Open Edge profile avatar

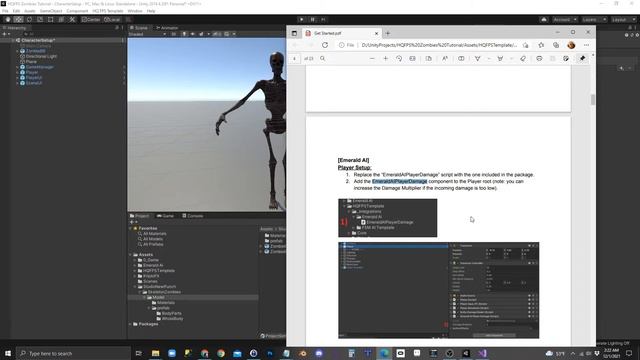571,45
